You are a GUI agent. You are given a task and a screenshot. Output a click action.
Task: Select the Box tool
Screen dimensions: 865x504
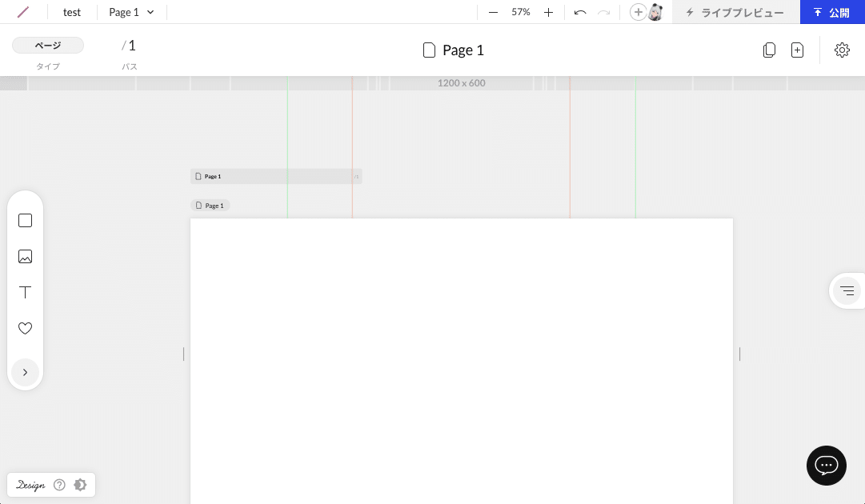(26, 221)
